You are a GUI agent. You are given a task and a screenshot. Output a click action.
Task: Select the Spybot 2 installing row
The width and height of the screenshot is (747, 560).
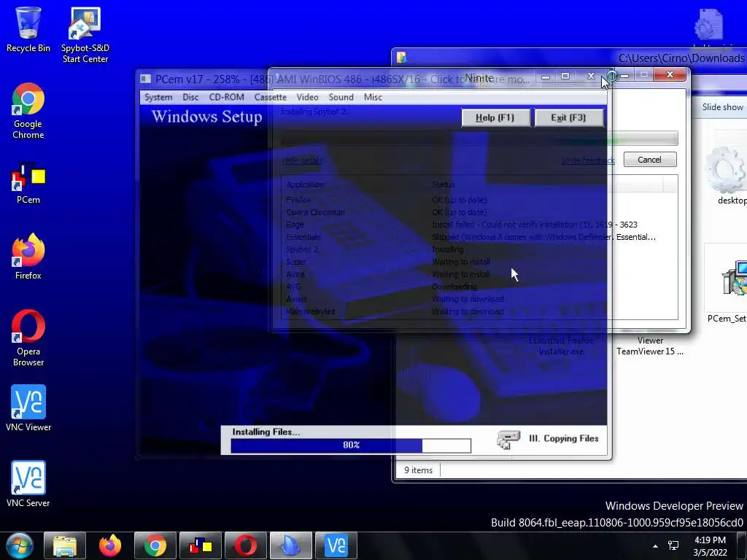[x=479, y=249]
